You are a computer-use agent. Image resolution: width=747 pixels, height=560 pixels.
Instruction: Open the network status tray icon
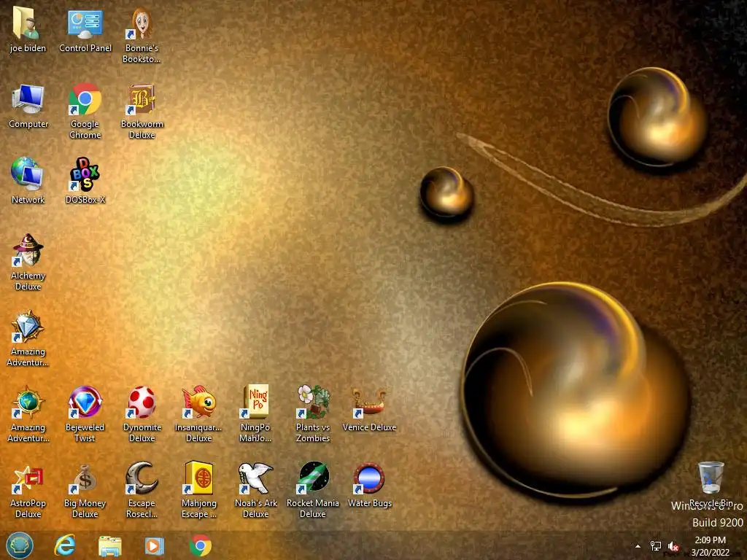click(x=656, y=546)
